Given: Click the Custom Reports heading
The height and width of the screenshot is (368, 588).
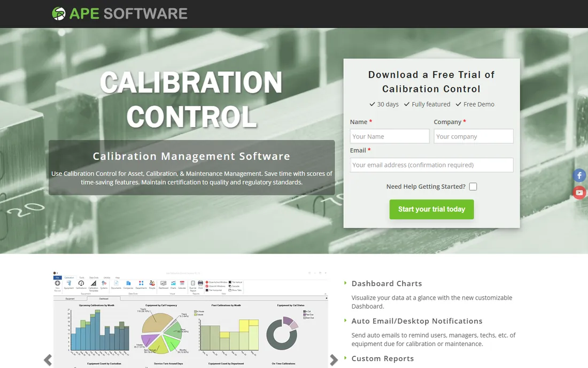Looking at the screenshot, I should point(383,358).
